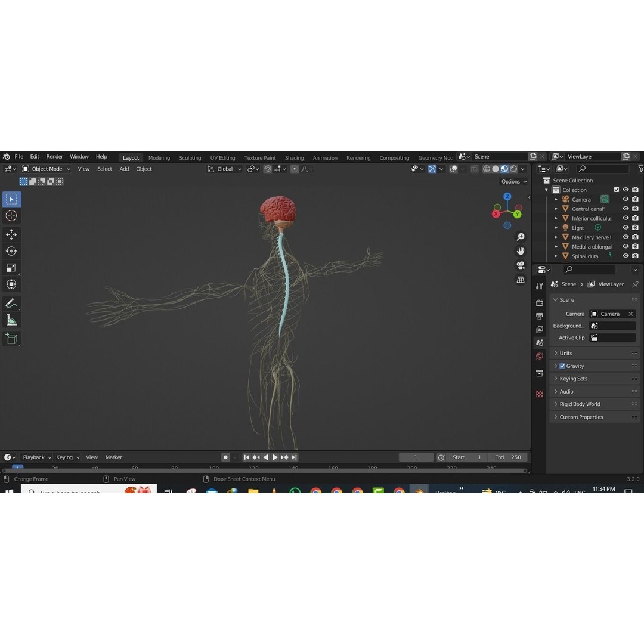Choose the Scale tool
Screen dimensions: 644x644
click(x=11, y=268)
